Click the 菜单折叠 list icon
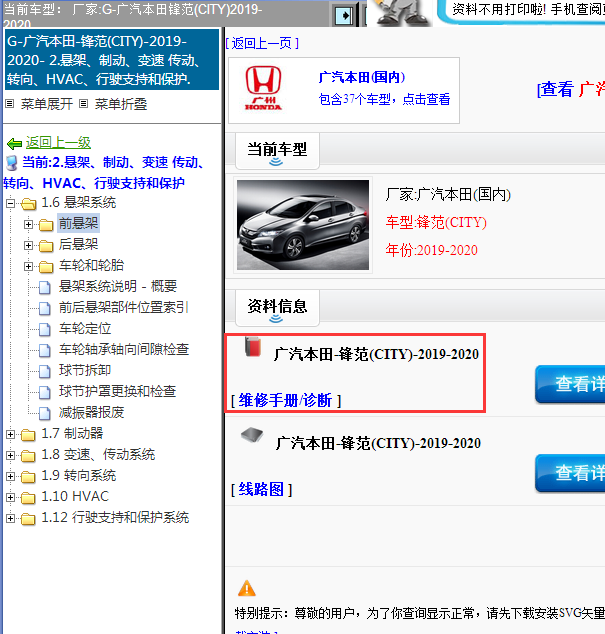The width and height of the screenshot is (605, 634). pos(83,104)
